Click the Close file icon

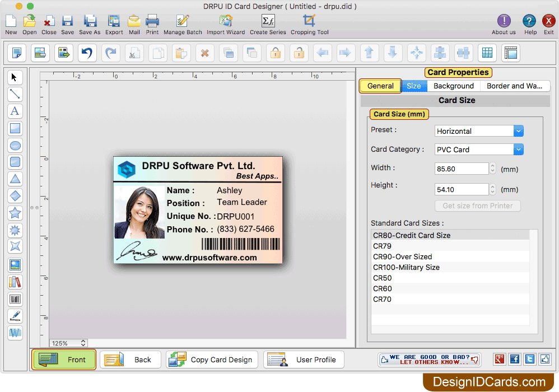(x=49, y=25)
